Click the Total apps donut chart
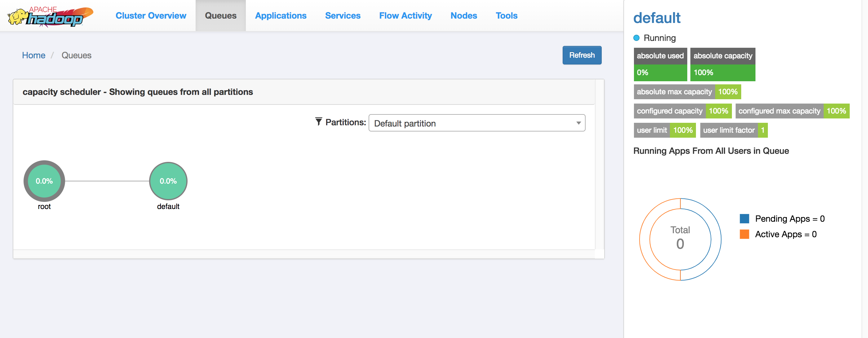Image resolution: width=868 pixels, height=338 pixels. [680, 239]
